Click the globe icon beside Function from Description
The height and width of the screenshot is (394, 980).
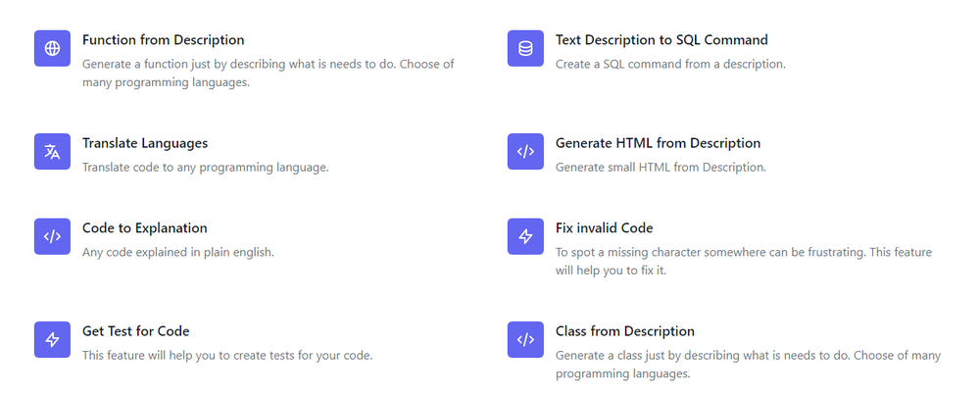point(52,48)
